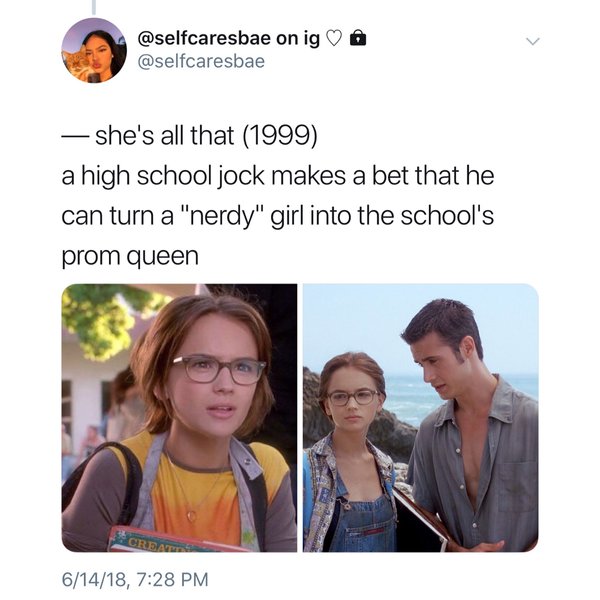
Task: Click the words "prom queen" in tweet
Action: coord(130,257)
